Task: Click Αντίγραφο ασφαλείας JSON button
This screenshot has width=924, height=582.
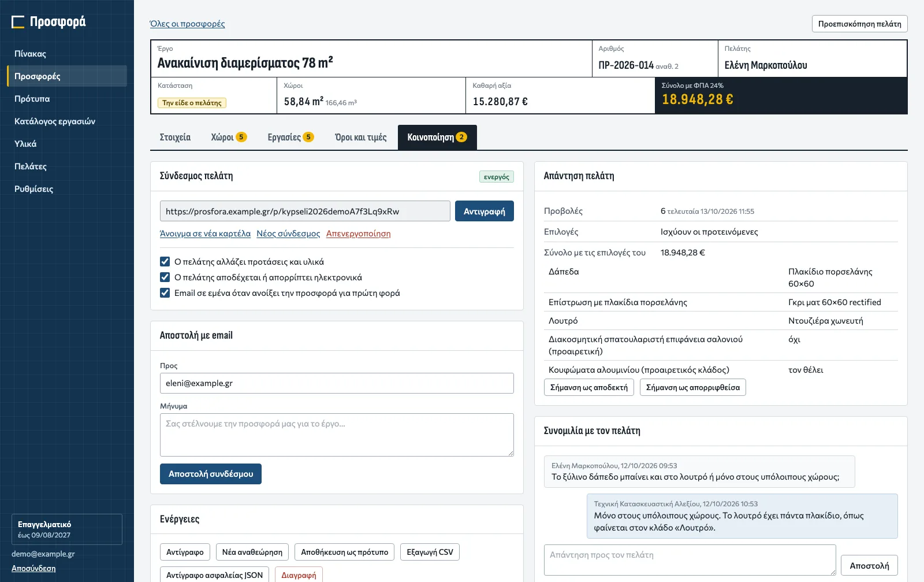Action: 214,575
